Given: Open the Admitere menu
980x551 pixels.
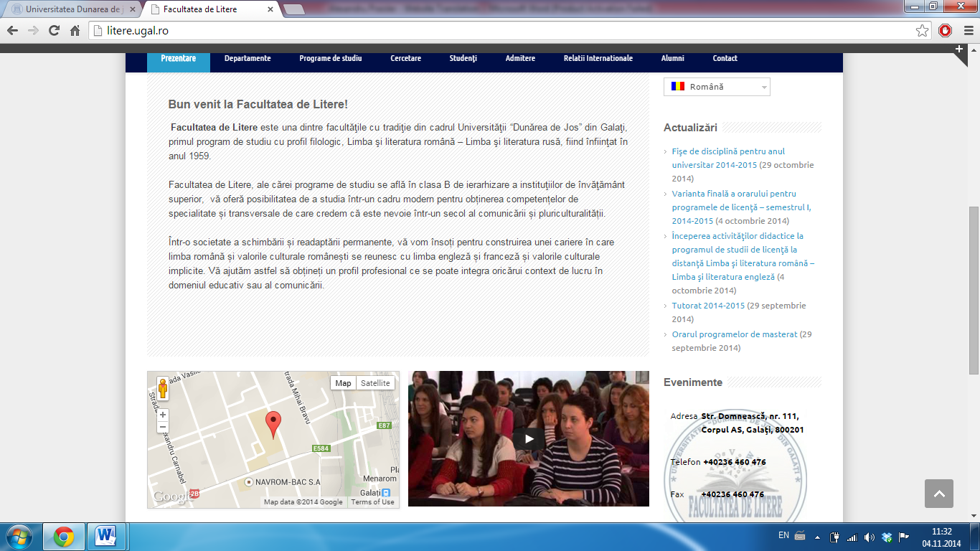Looking at the screenshot, I should tap(520, 59).
